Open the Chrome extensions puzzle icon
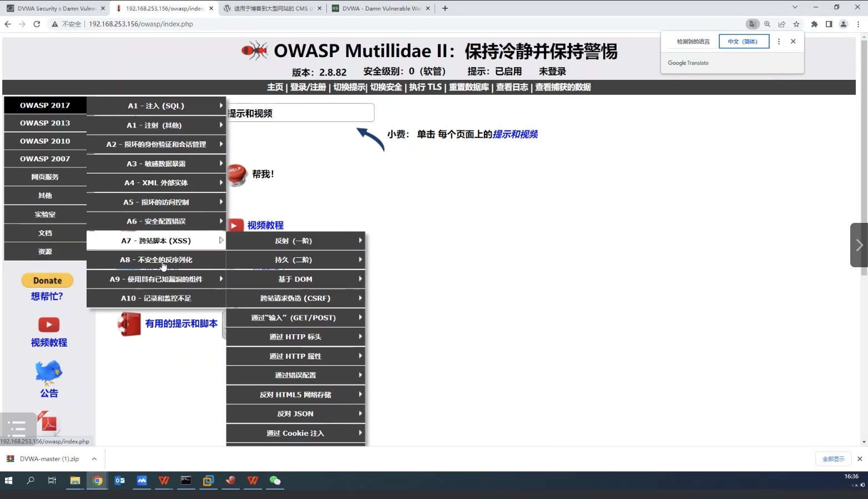Image resolution: width=868 pixels, height=499 pixels. click(814, 24)
